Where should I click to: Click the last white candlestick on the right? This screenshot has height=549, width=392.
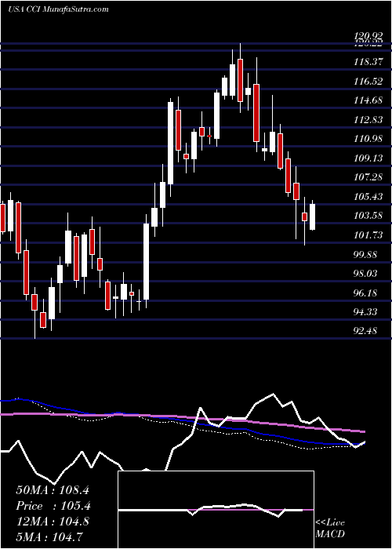[312, 216]
